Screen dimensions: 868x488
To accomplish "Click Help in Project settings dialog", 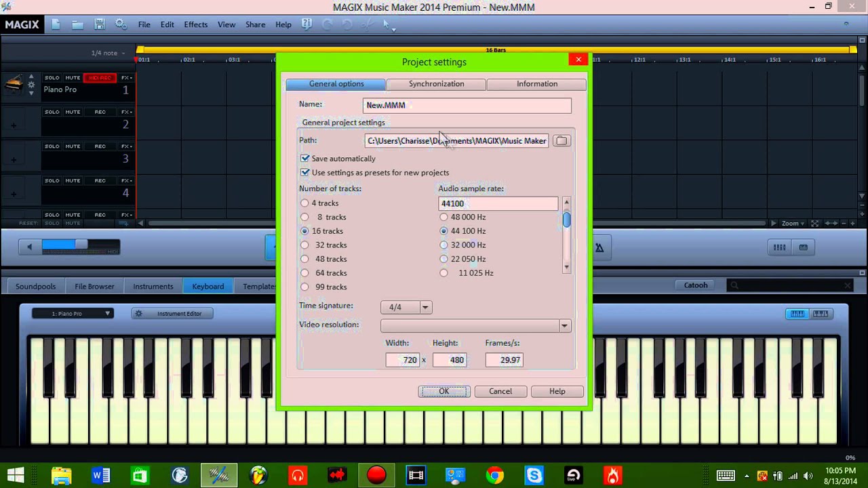I will [557, 392].
